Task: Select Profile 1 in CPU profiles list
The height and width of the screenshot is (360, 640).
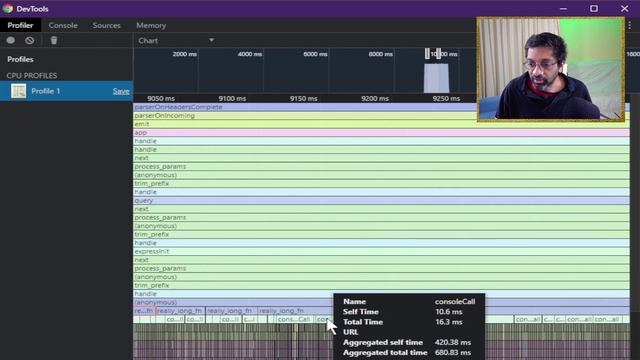Action: coord(66,91)
